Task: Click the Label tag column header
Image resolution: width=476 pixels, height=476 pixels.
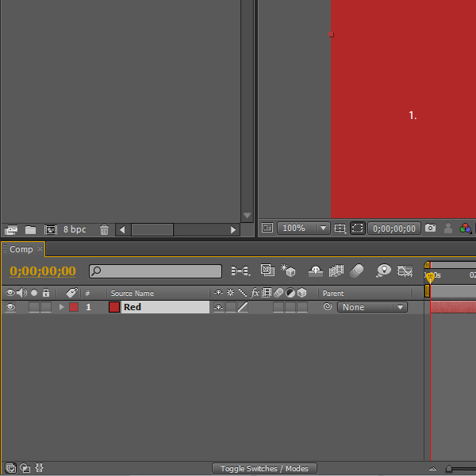Action: (x=71, y=293)
